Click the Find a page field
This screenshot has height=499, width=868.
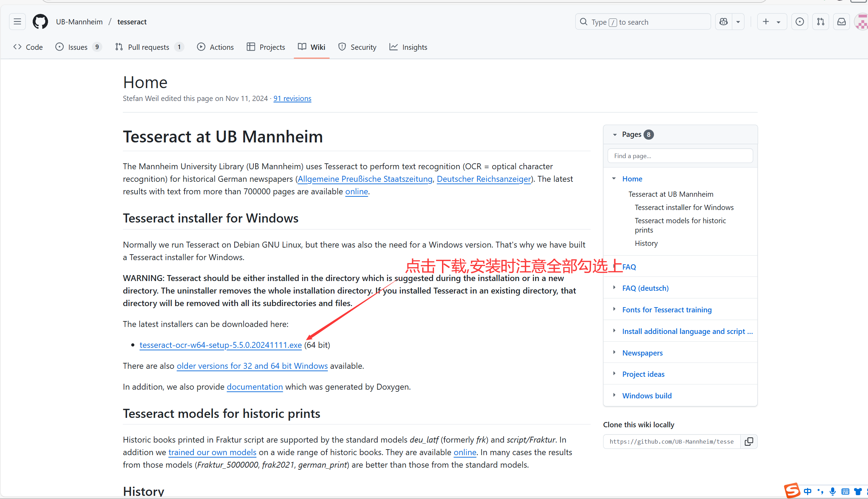(680, 156)
